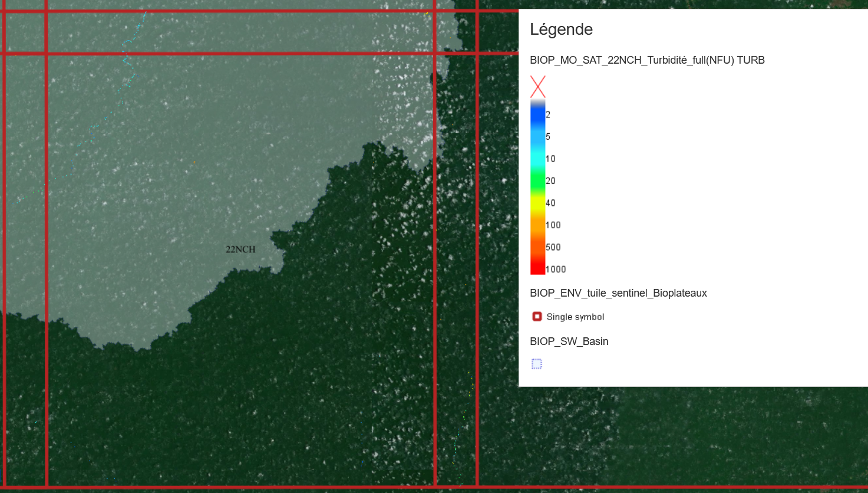Click the 22NCH tile label on the map
The width and height of the screenshot is (868, 493).
[x=240, y=249]
